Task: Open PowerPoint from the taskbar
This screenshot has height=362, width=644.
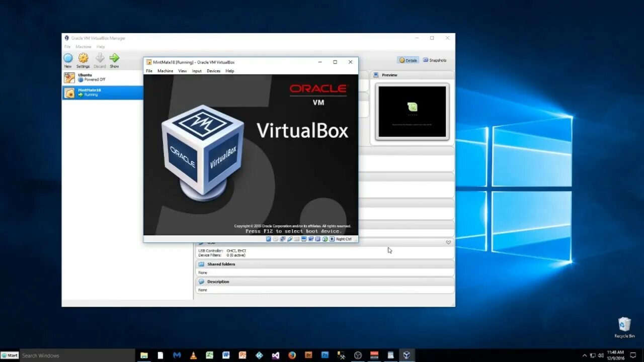Action: (x=243, y=355)
